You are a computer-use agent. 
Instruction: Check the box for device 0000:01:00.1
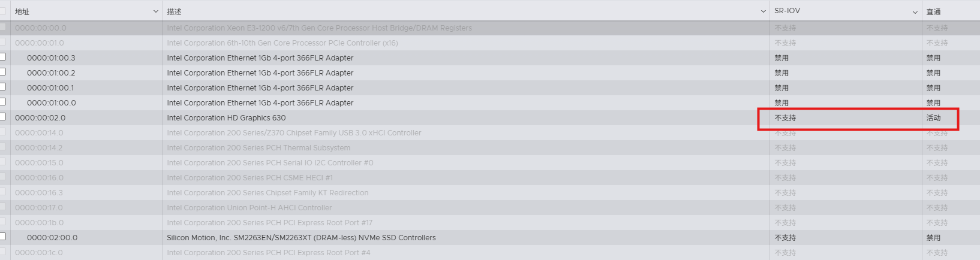pos(3,87)
